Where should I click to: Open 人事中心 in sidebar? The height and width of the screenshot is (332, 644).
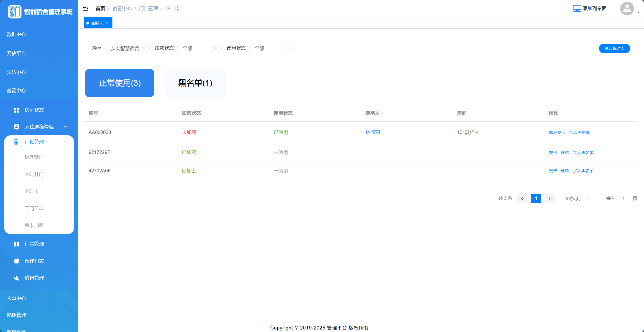pos(16,298)
